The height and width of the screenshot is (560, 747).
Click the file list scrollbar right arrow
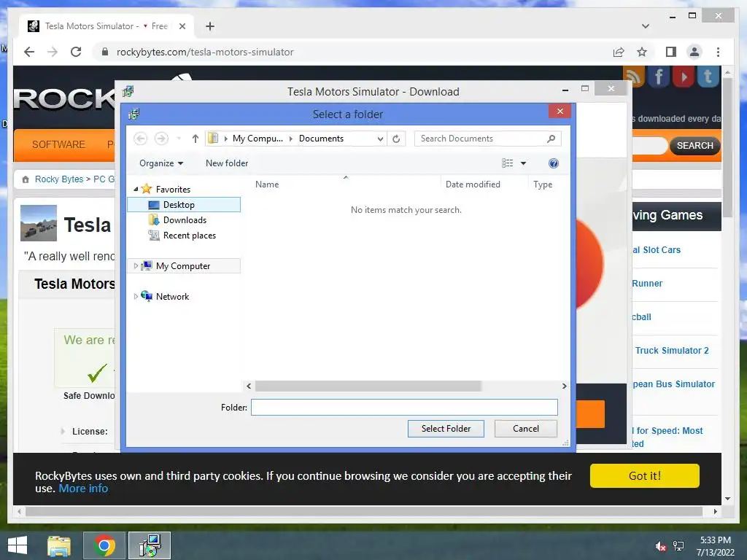[x=564, y=386]
